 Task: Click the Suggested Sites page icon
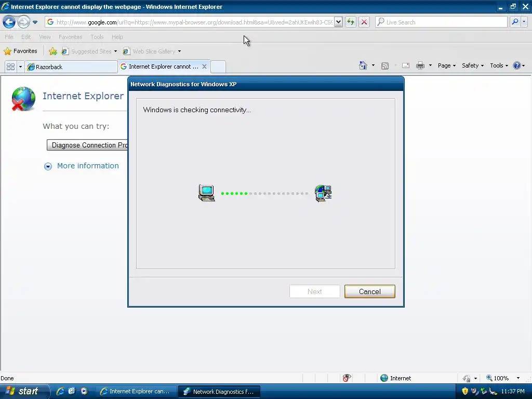pos(65,51)
